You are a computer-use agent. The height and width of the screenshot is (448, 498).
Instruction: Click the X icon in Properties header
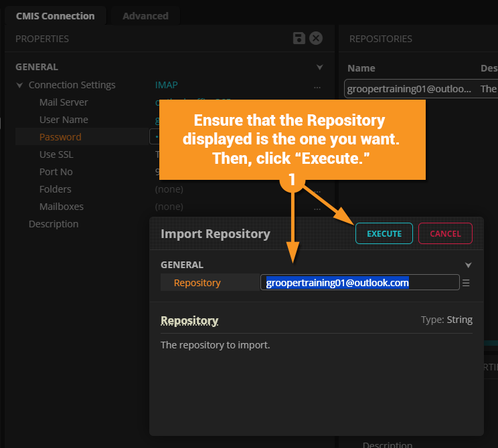(x=316, y=39)
